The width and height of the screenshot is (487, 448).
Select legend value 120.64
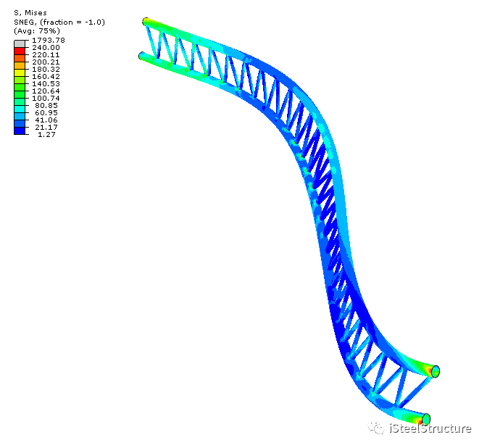[x=46, y=91]
